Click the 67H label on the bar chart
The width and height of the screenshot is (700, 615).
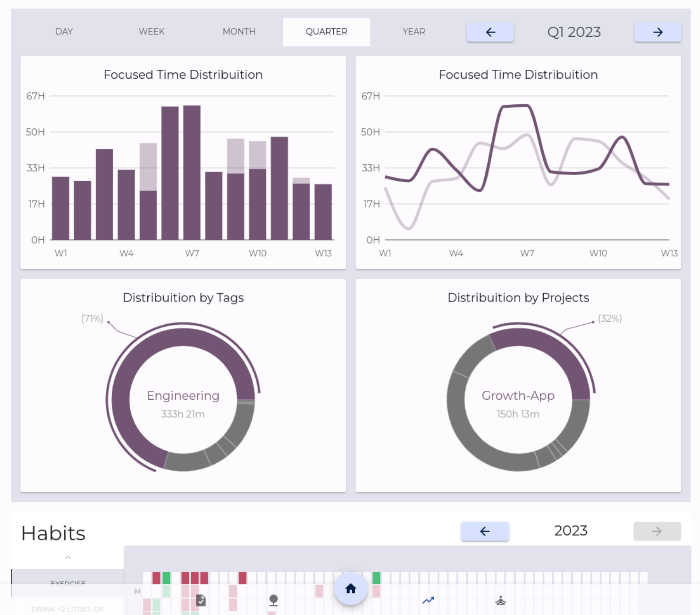pos(35,96)
